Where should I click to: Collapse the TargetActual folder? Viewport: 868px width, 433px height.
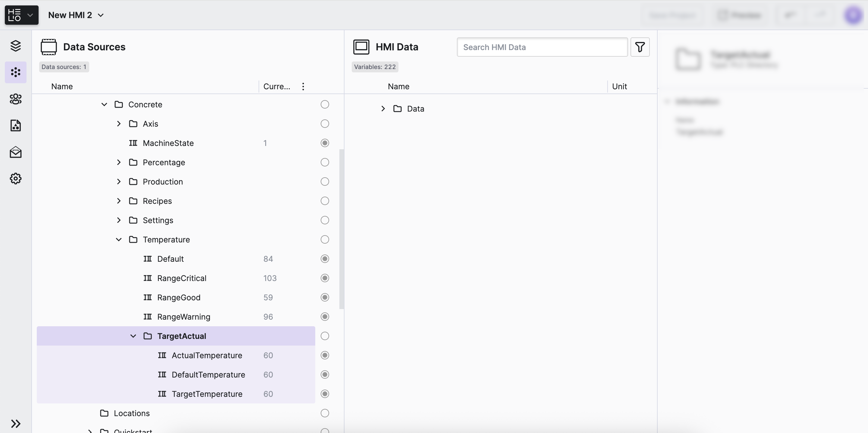tap(133, 336)
